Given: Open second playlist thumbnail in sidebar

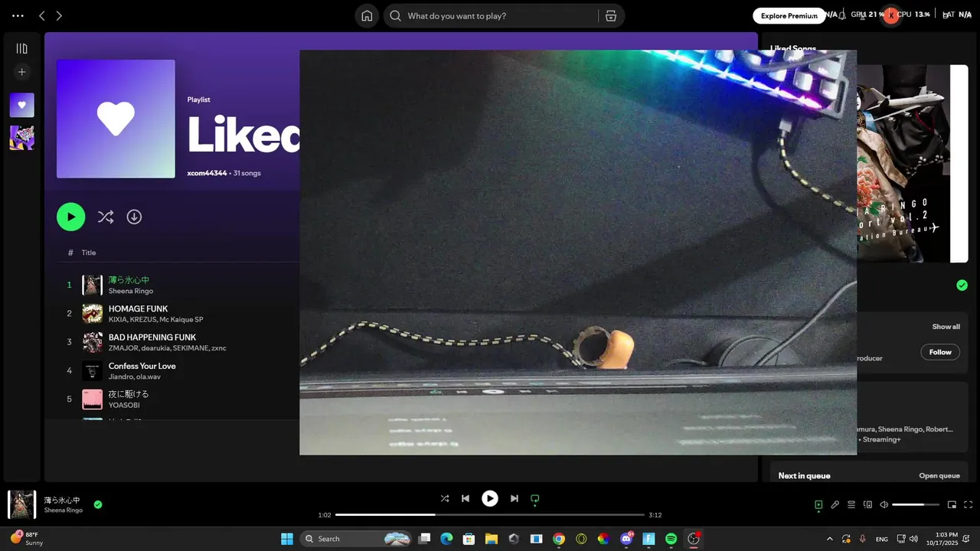Looking at the screenshot, I should click(21, 138).
